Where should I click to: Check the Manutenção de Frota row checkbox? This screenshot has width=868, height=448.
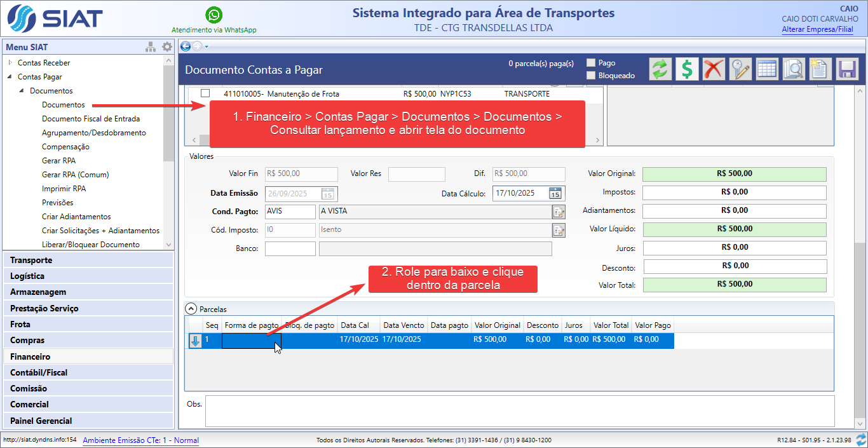coord(205,93)
